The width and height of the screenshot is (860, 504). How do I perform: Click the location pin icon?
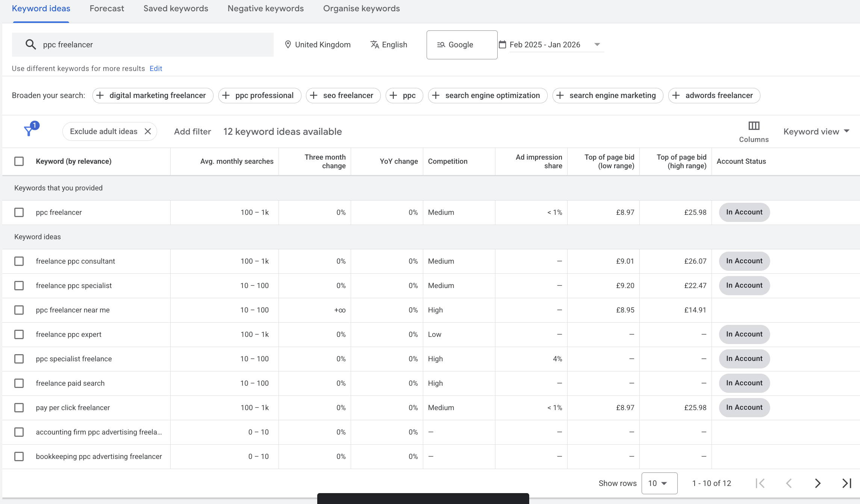[288, 44]
